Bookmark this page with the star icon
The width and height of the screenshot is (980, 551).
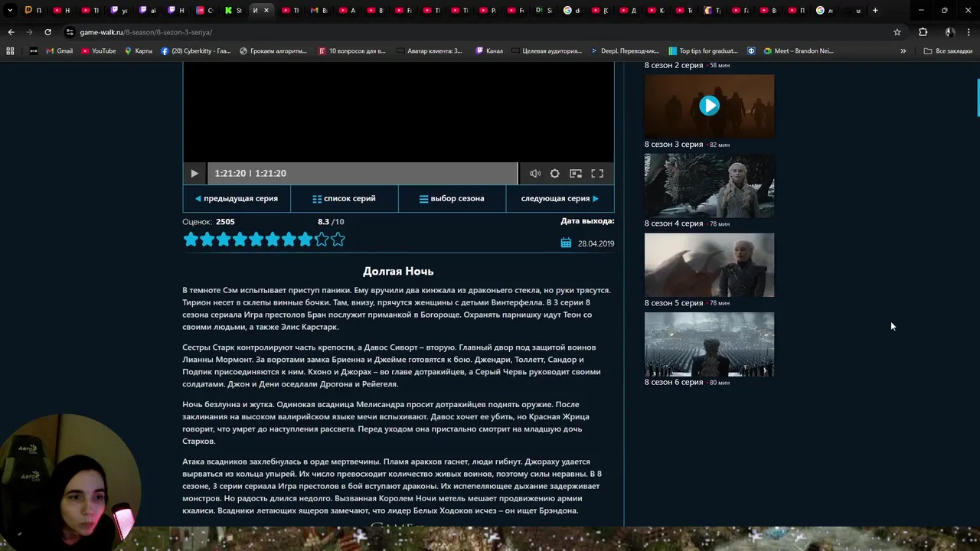[x=897, y=32]
